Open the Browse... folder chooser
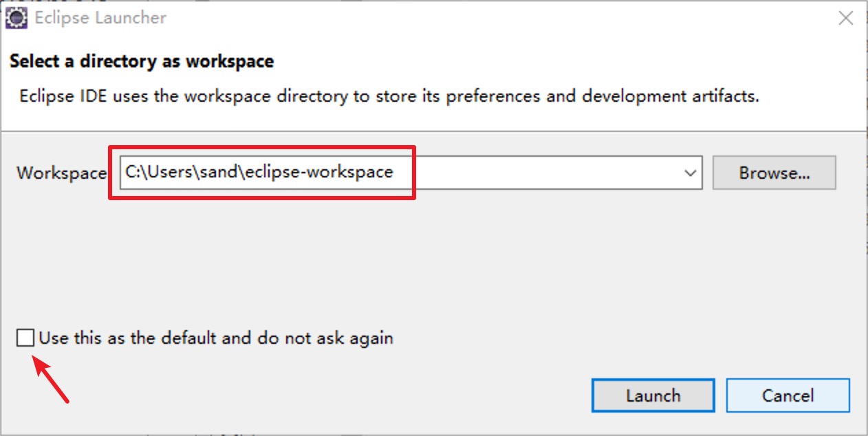The image size is (868, 436). [774, 173]
